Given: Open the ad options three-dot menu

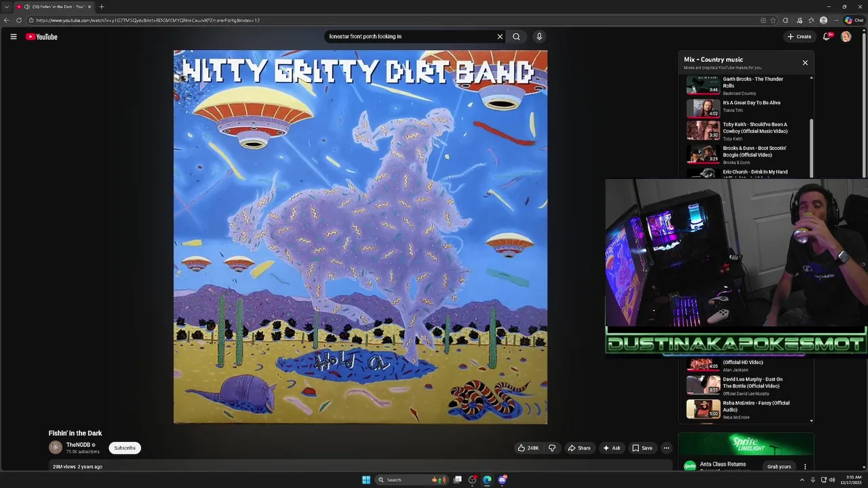Looking at the screenshot, I should pyautogui.click(x=805, y=466).
